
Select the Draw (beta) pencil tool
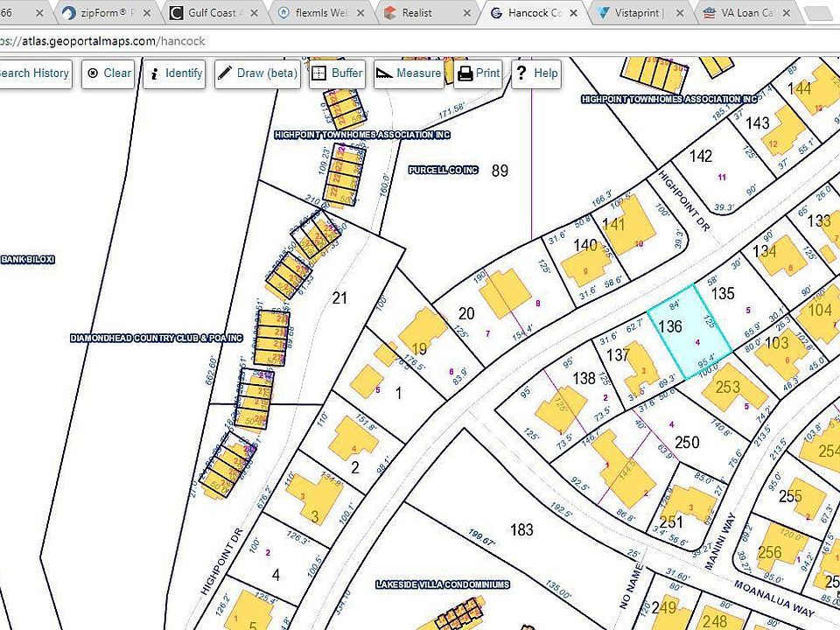pyautogui.click(x=257, y=73)
